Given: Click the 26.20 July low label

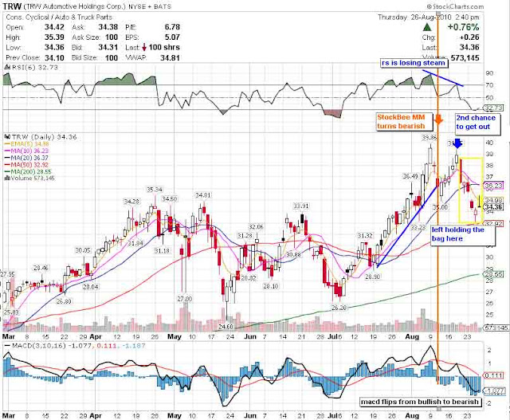Looking at the screenshot, I should [x=339, y=308].
